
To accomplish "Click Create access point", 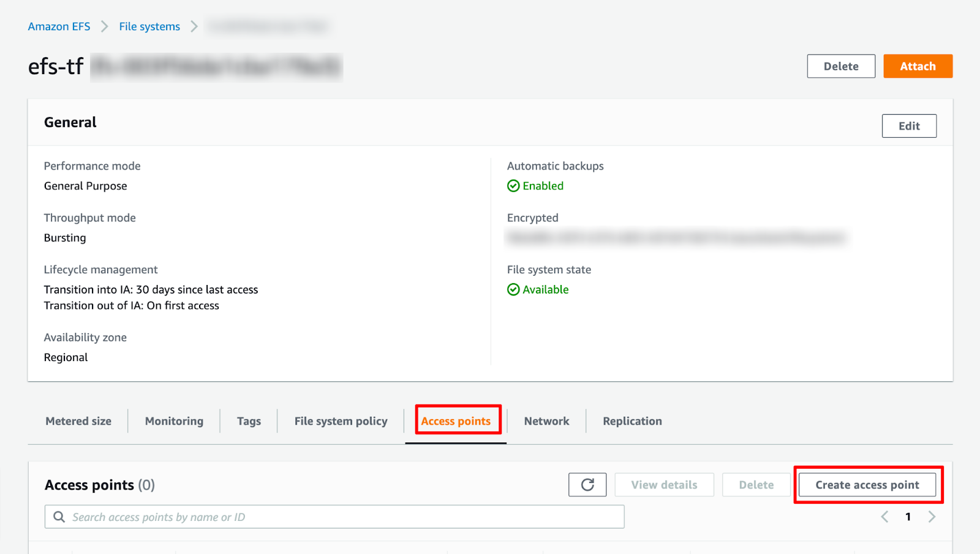I will point(867,484).
